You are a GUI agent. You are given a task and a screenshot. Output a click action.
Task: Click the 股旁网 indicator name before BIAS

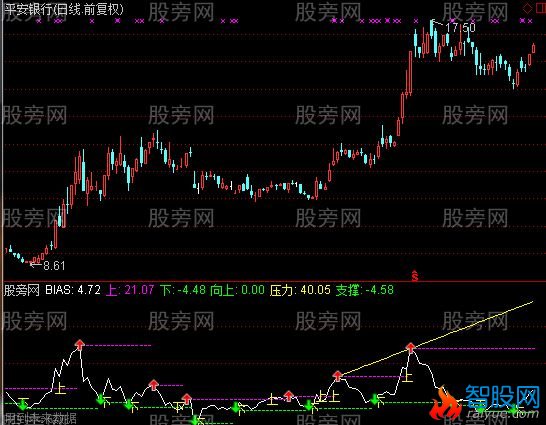22,290
